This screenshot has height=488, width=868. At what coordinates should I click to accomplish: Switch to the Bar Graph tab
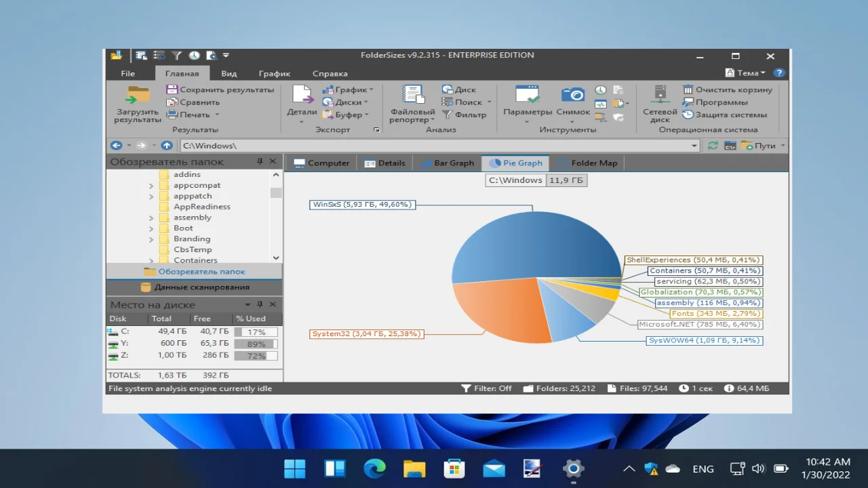(x=447, y=163)
